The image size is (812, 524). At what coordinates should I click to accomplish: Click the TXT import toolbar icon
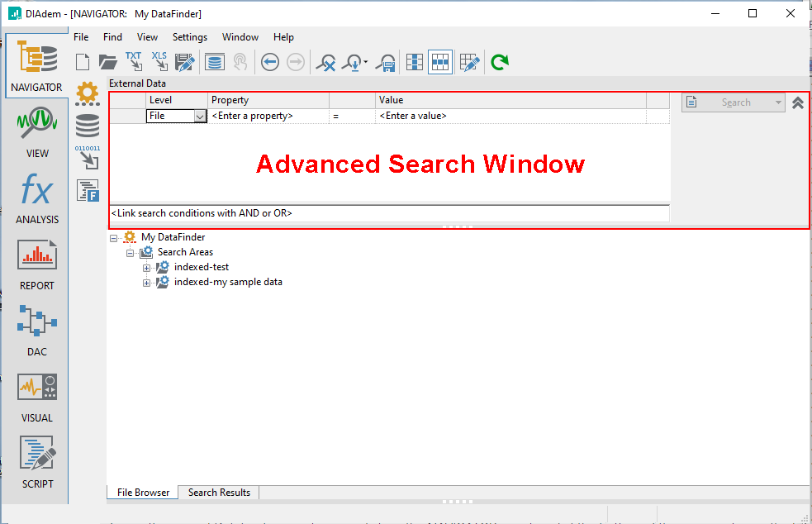pyautogui.click(x=133, y=62)
